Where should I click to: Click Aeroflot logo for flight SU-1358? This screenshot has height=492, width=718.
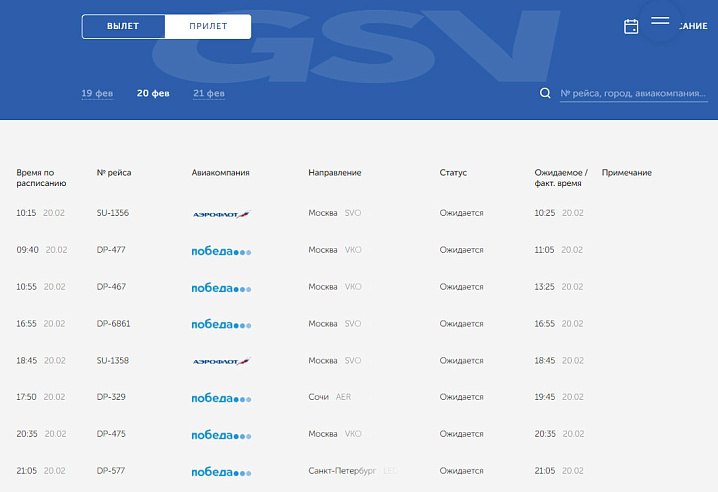tap(221, 360)
